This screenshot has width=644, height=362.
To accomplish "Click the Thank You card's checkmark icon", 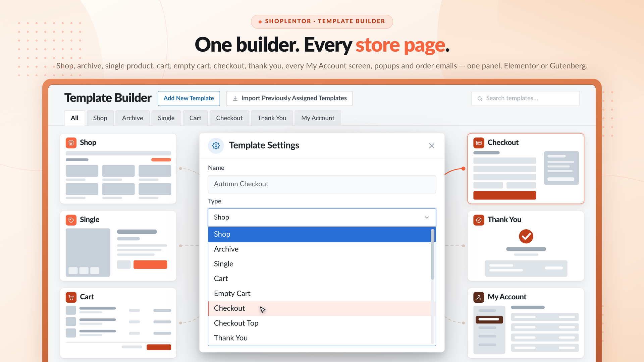I will (x=479, y=220).
